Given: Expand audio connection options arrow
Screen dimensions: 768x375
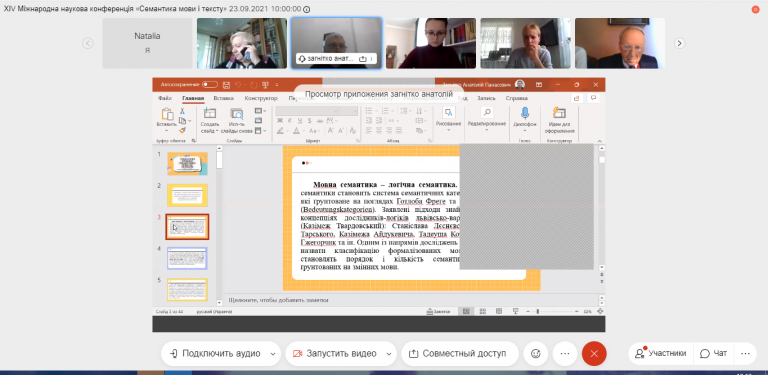Looking at the screenshot, I should coord(273,354).
